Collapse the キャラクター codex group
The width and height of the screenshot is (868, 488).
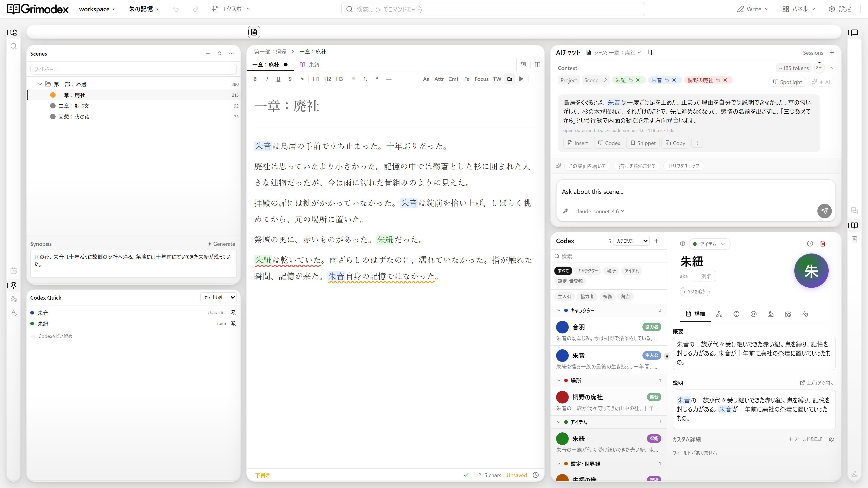pyautogui.click(x=559, y=310)
